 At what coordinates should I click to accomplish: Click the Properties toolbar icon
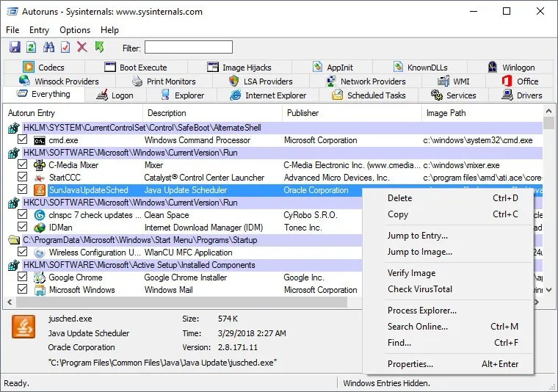click(65, 48)
